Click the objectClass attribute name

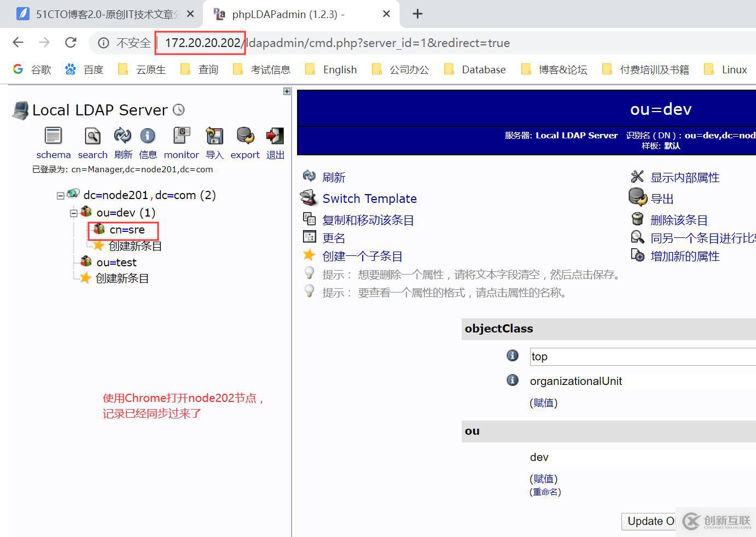click(x=499, y=328)
